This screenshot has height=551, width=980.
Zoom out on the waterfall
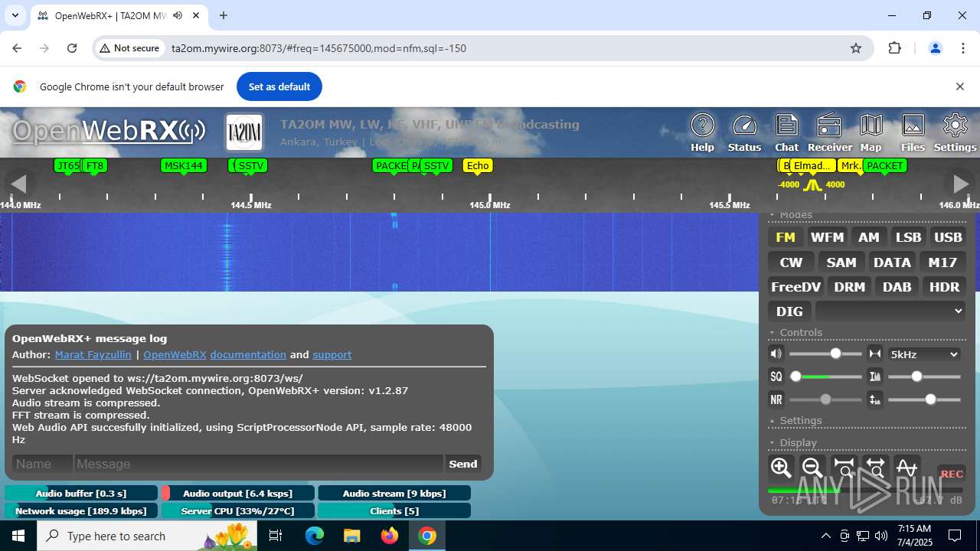pos(812,468)
